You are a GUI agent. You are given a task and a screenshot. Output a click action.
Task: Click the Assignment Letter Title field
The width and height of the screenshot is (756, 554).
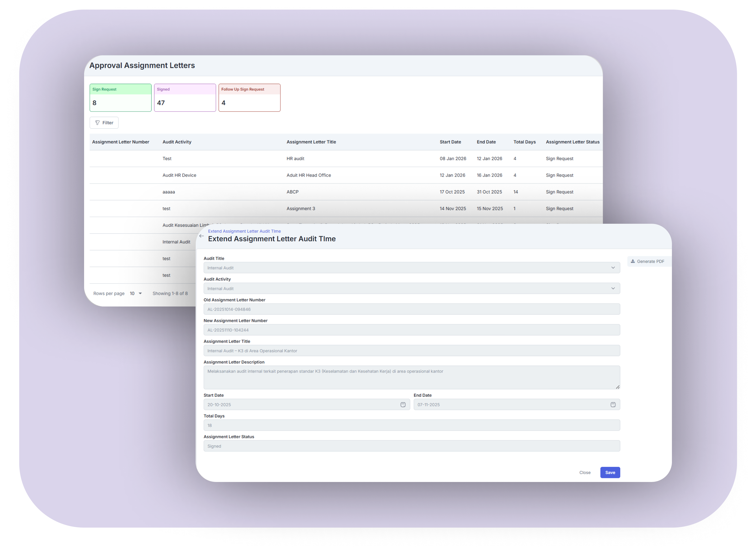click(411, 351)
